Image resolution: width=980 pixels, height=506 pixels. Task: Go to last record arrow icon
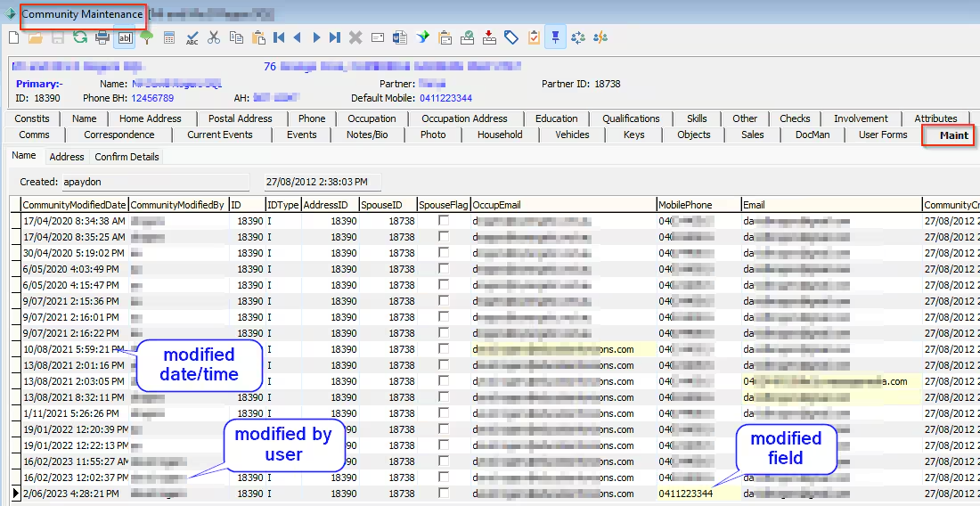click(x=334, y=37)
